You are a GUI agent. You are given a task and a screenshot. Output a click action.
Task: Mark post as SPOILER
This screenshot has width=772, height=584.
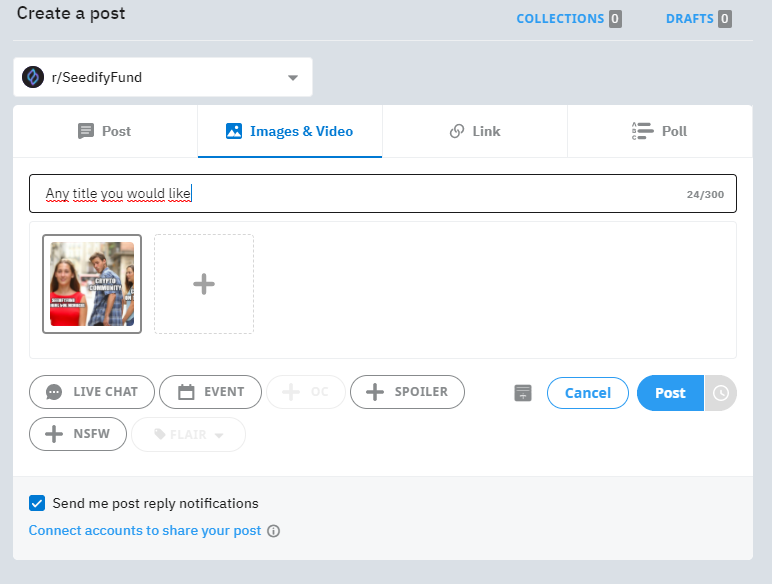[407, 392]
